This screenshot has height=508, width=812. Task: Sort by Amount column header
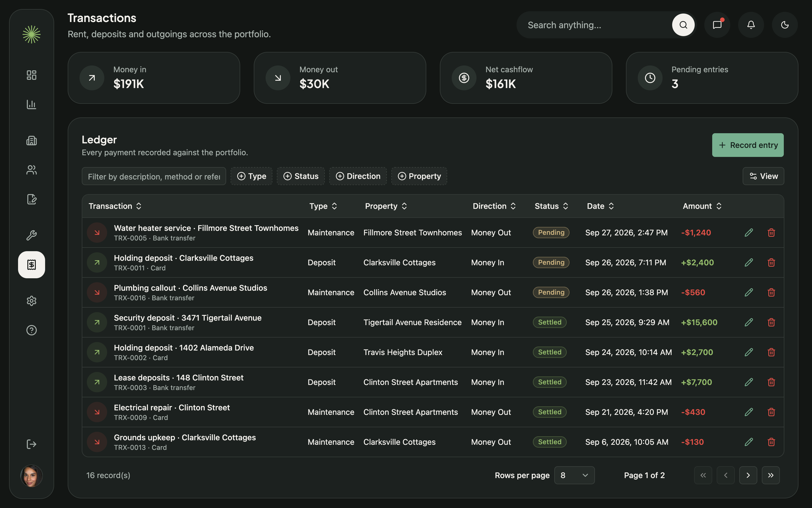click(x=702, y=206)
